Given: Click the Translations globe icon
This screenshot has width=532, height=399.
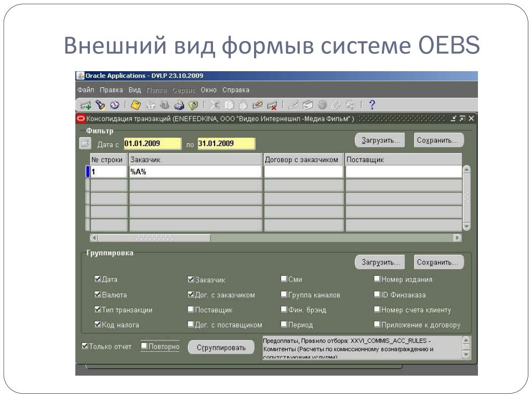Looking at the screenshot, I should click(x=322, y=105).
